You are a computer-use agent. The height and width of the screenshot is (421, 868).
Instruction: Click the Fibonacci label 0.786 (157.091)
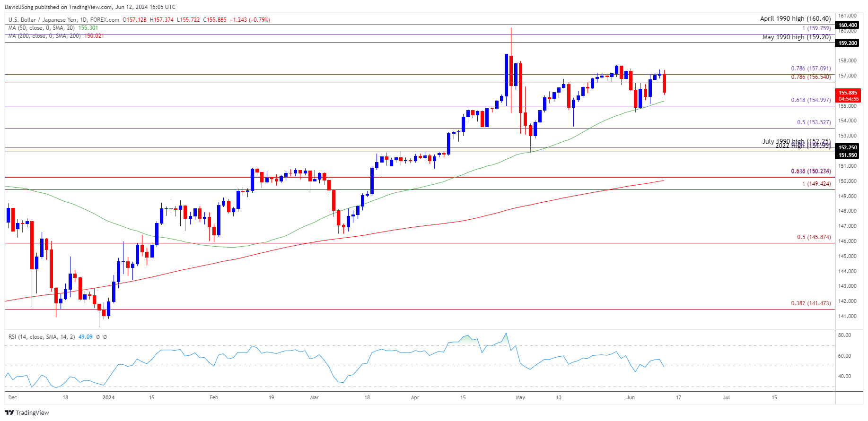pyautogui.click(x=811, y=69)
